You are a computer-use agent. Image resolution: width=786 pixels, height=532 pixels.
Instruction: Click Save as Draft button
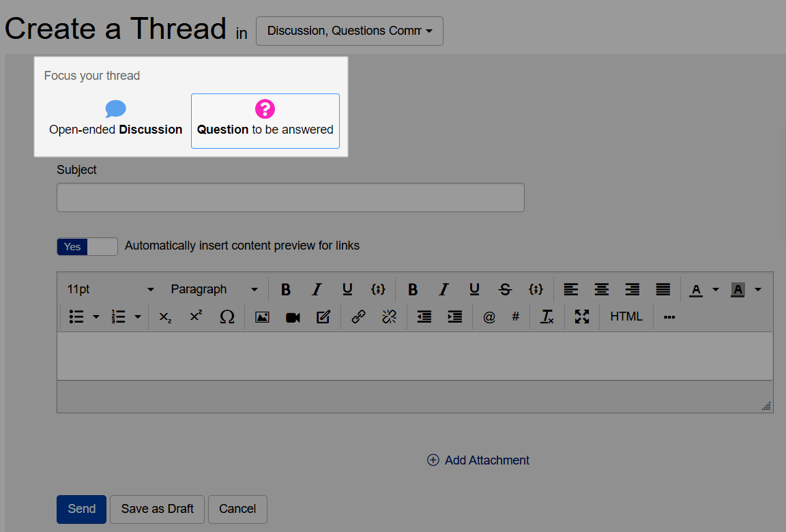pos(157,509)
